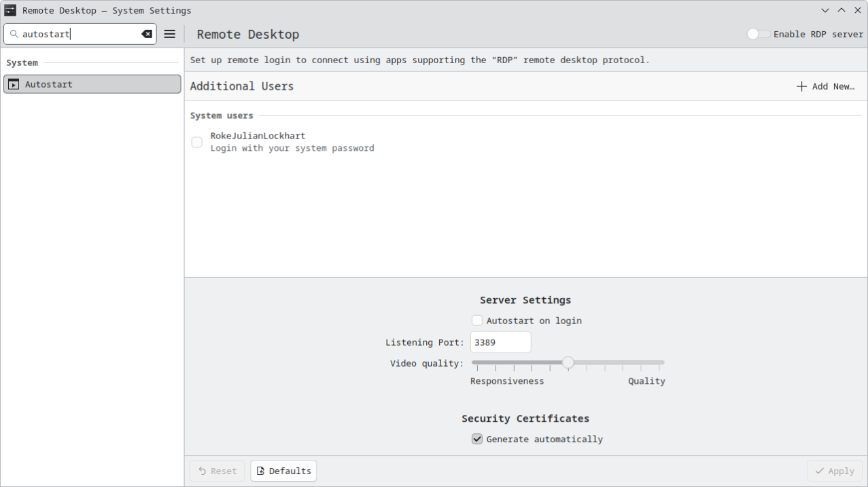
Task: Click the Apply button
Action: click(x=834, y=471)
